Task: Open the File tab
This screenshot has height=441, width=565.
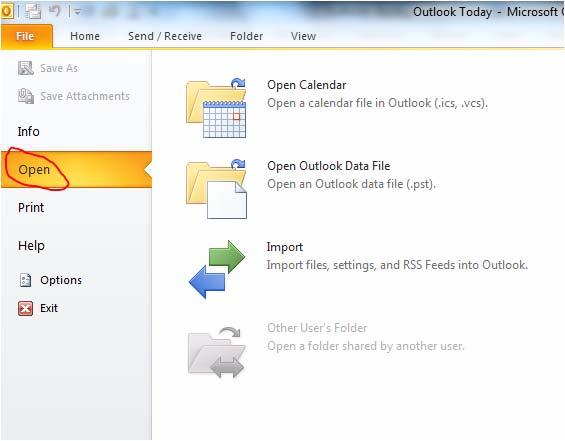Action: pos(25,36)
